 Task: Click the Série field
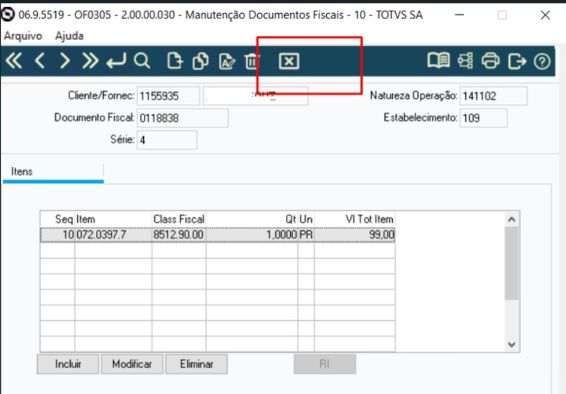coord(167,140)
